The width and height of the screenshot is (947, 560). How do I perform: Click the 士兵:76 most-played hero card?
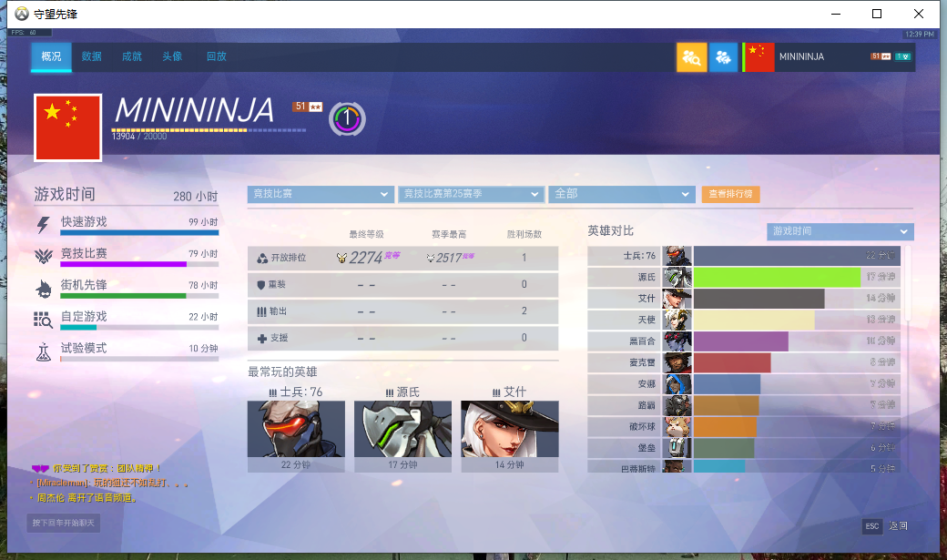pyautogui.click(x=296, y=436)
